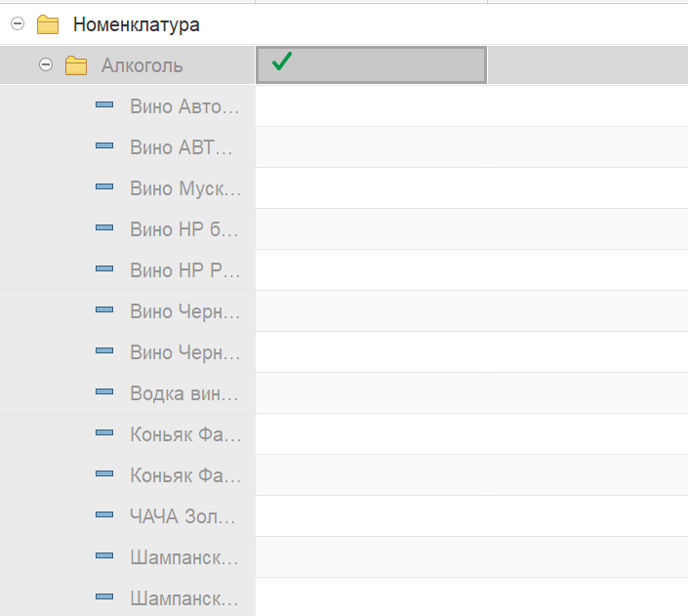Collapse the Алкоголь folder group

pyautogui.click(x=46, y=64)
